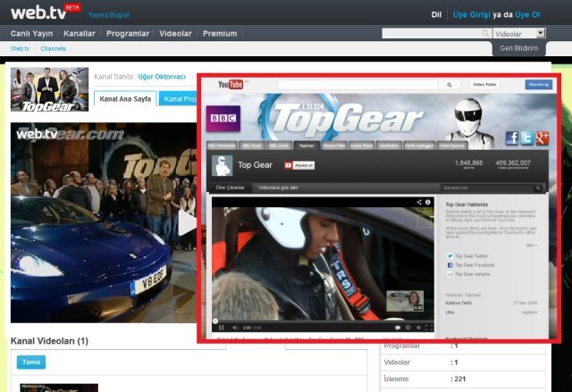Click the YouTube logo
The height and width of the screenshot is (392, 572).
coord(231,85)
